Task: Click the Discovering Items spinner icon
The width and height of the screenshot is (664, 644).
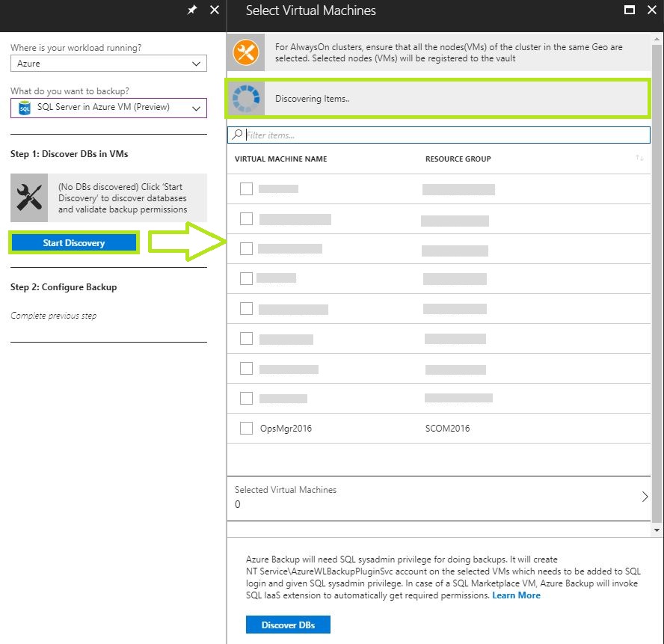Action: pyautogui.click(x=246, y=98)
